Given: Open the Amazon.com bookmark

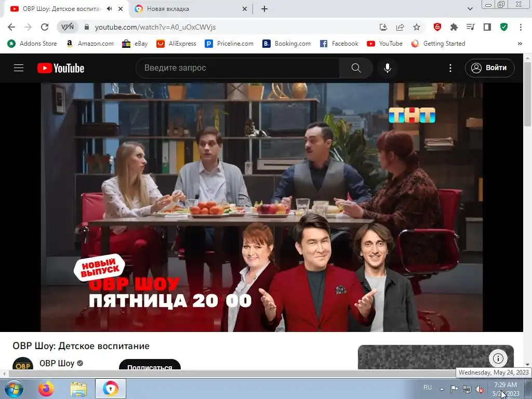Looking at the screenshot, I should [x=90, y=44].
